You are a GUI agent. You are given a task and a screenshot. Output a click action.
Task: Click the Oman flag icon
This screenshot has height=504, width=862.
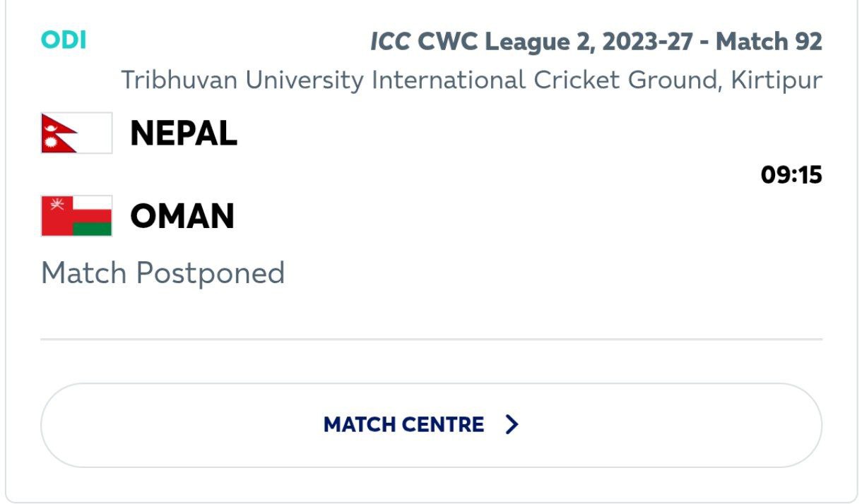click(76, 215)
